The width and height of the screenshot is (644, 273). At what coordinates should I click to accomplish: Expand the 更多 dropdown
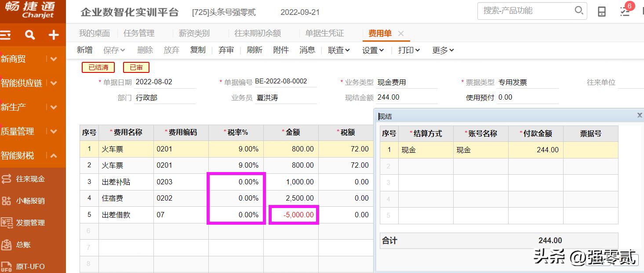tap(442, 50)
